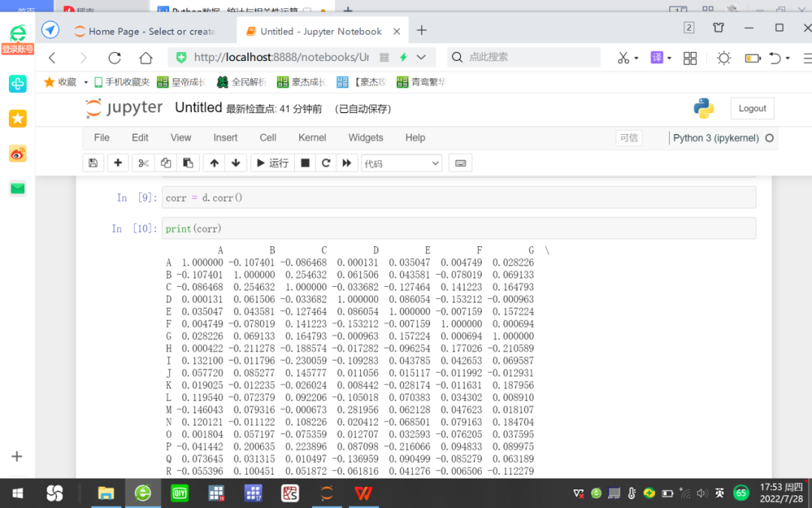Switch to the Home Page browser tab
Image resolution: width=812 pixels, height=508 pixels.
coord(150,31)
